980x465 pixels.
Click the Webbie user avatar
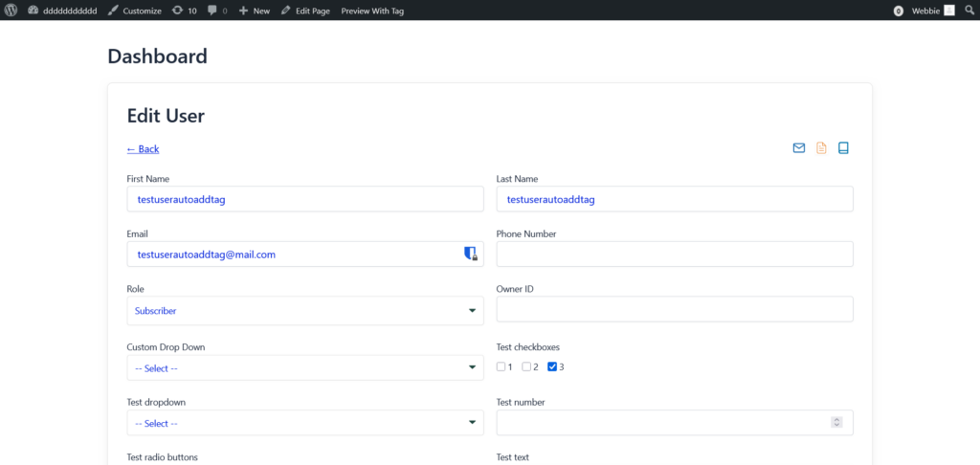949,11
